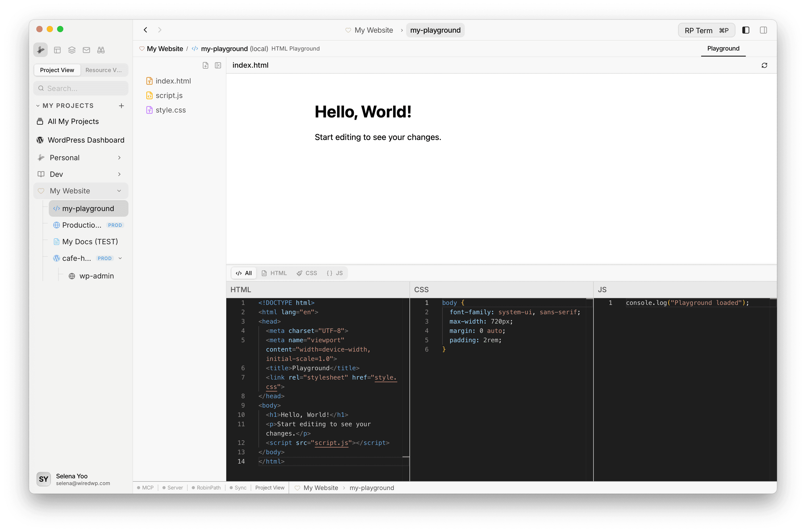806x532 pixels.
Task: Click my-playground pill in top breadcrumb
Action: [x=435, y=30]
